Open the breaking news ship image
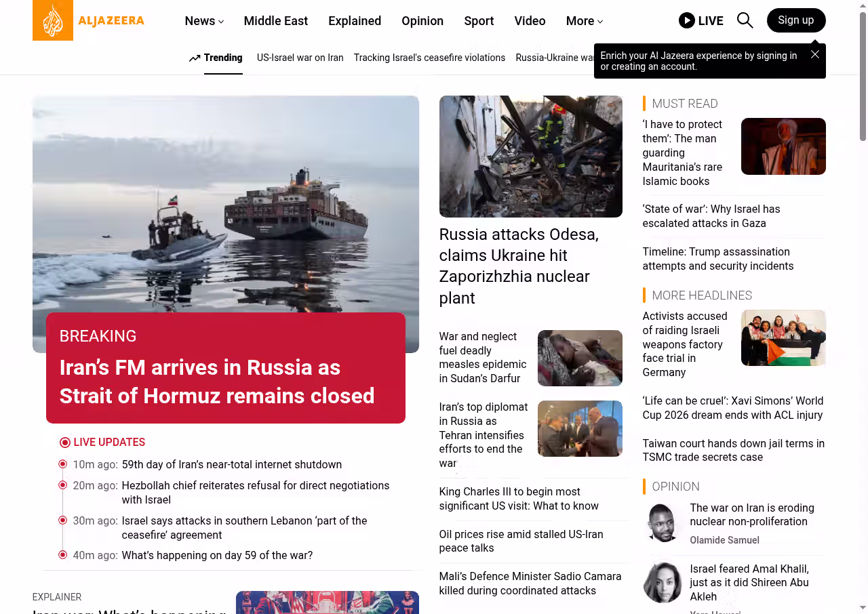This screenshot has width=868, height=614. pyautogui.click(x=226, y=224)
